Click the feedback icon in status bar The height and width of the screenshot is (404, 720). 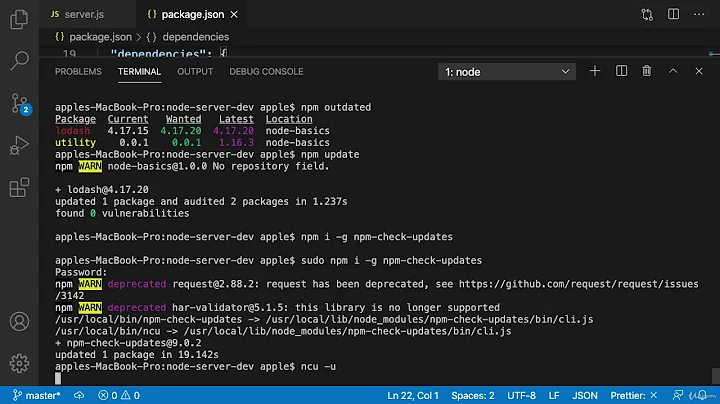tap(677, 395)
